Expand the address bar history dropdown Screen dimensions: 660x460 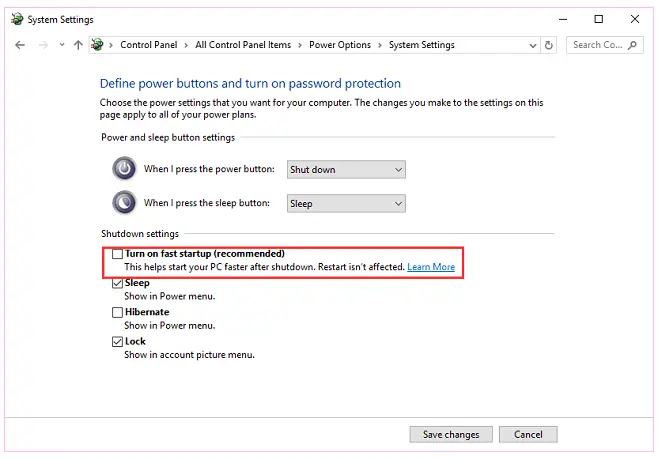click(531, 45)
